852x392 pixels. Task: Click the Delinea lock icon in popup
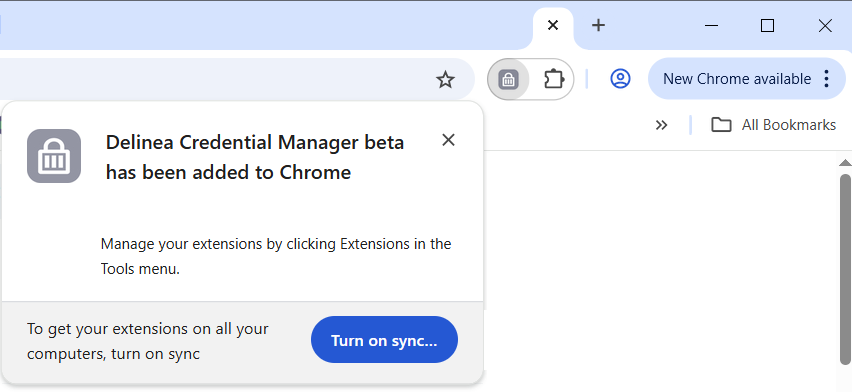click(x=54, y=156)
